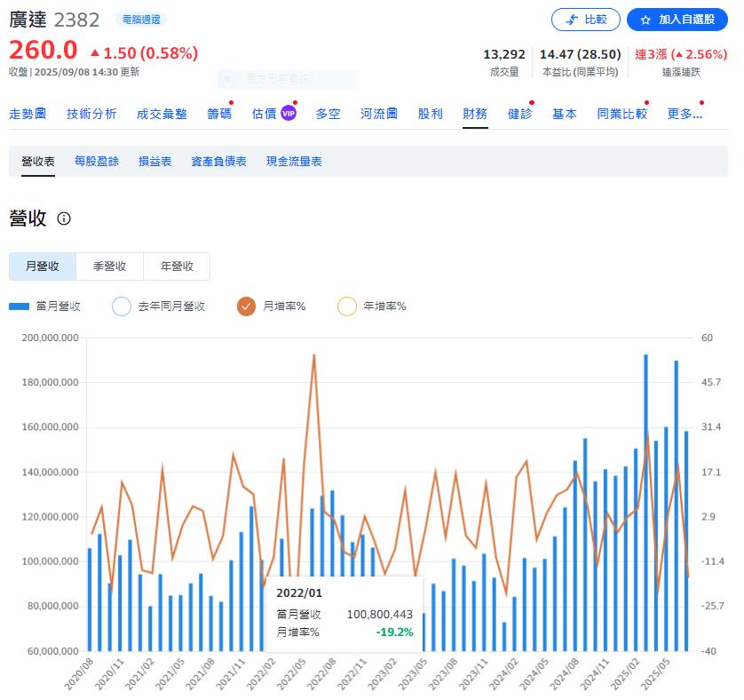
Task: Open the 走勢圖 tab
Action: pos(28,114)
